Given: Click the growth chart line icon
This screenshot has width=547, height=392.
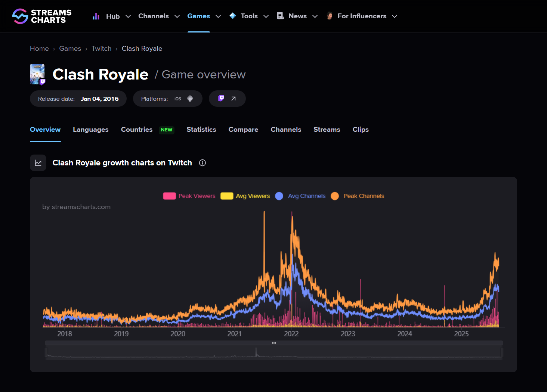Looking at the screenshot, I should (x=38, y=163).
